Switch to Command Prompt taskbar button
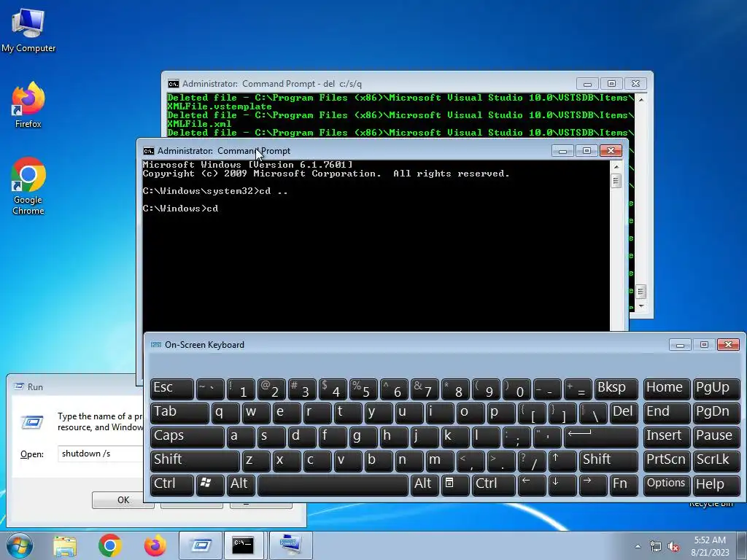747x560 pixels. point(244,545)
